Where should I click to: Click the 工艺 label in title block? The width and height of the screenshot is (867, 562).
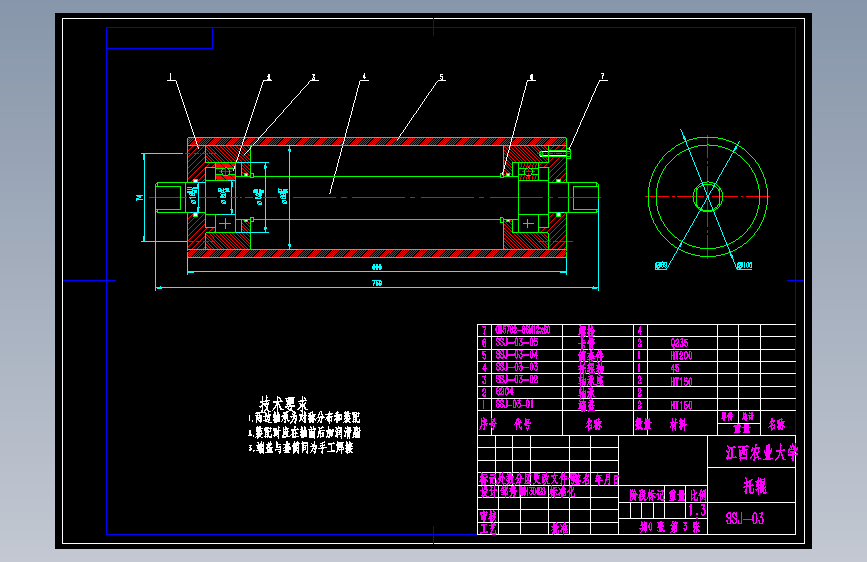[x=488, y=529]
